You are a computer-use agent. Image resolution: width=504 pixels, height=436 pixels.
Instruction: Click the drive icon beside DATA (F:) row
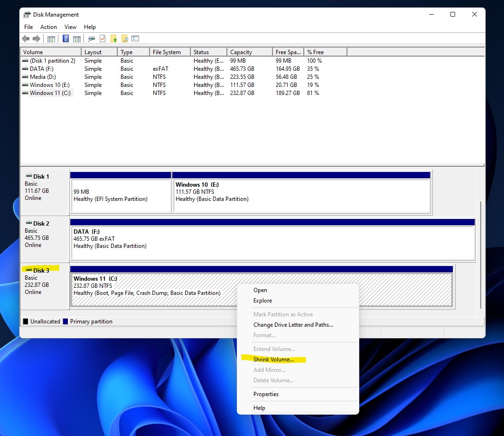click(25, 68)
